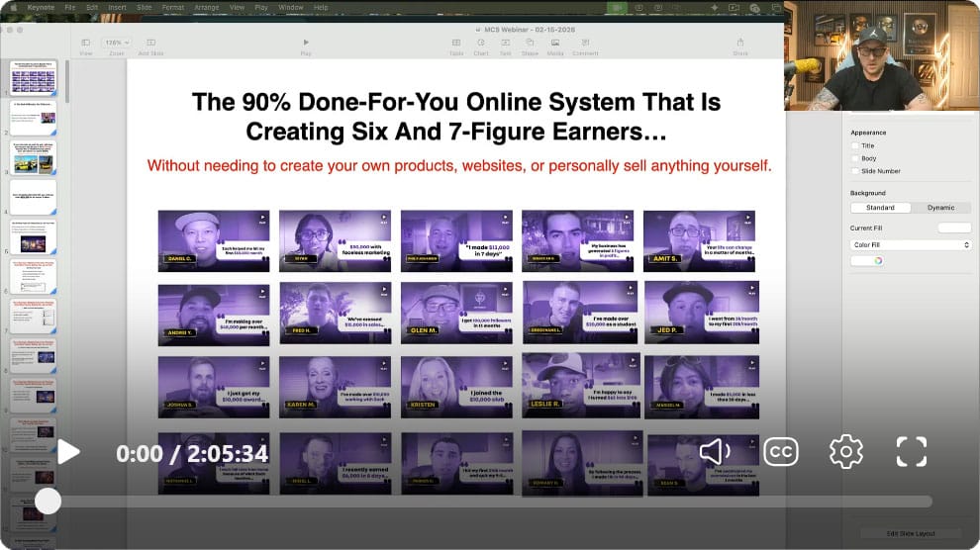This screenshot has width=980, height=550.
Task: Open the Zoom percentage dropdown
Action: click(116, 43)
